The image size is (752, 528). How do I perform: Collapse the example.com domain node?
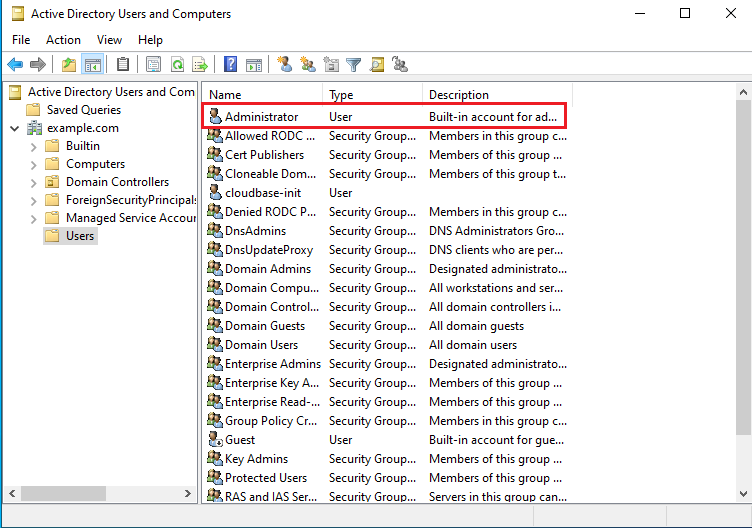coord(15,129)
